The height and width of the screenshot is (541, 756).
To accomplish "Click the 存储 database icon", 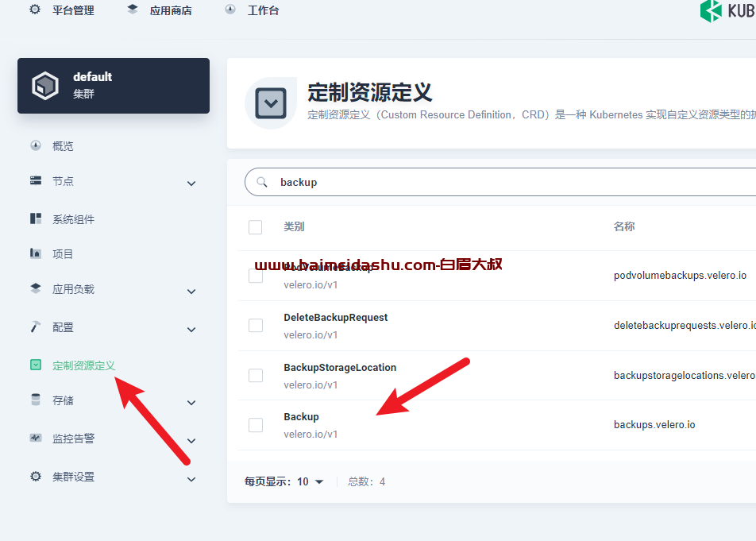I will (36, 400).
